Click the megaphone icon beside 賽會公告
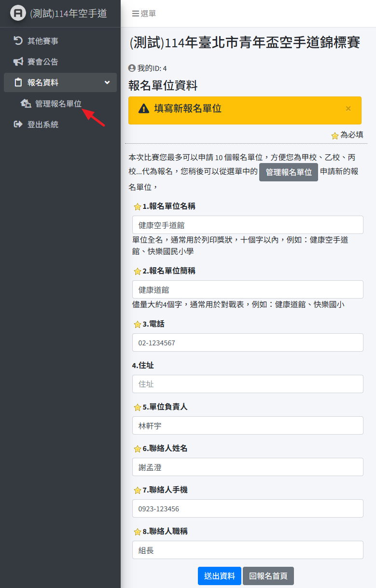 point(18,62)
